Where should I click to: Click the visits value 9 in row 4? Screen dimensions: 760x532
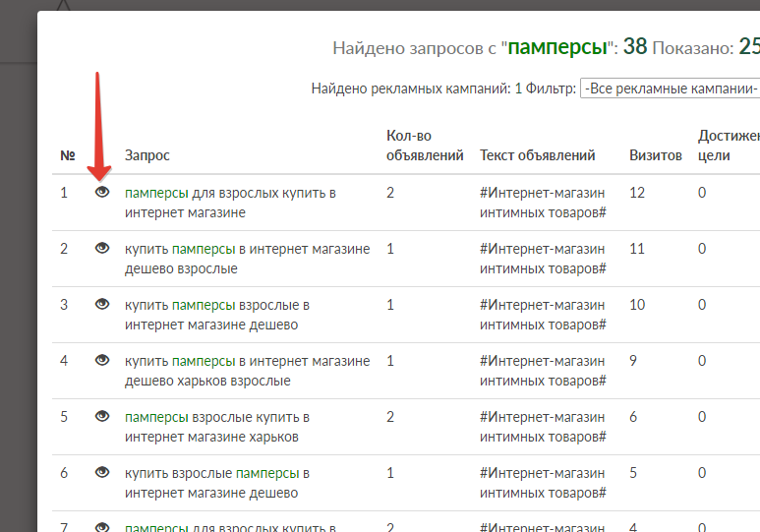pos(633,361)
